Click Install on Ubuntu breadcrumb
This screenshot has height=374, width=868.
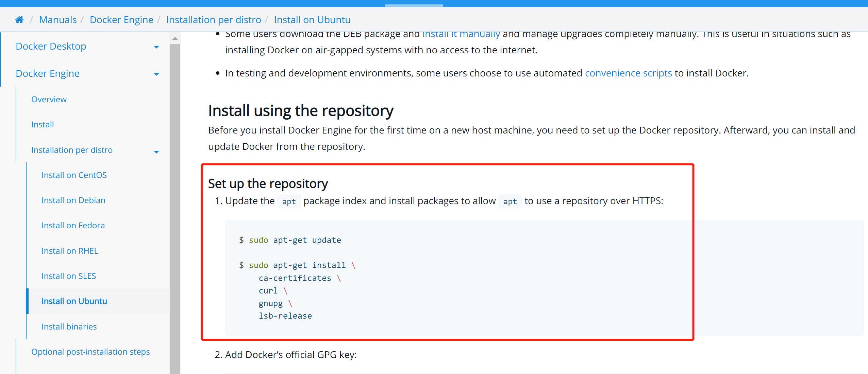tap(312, 20)
